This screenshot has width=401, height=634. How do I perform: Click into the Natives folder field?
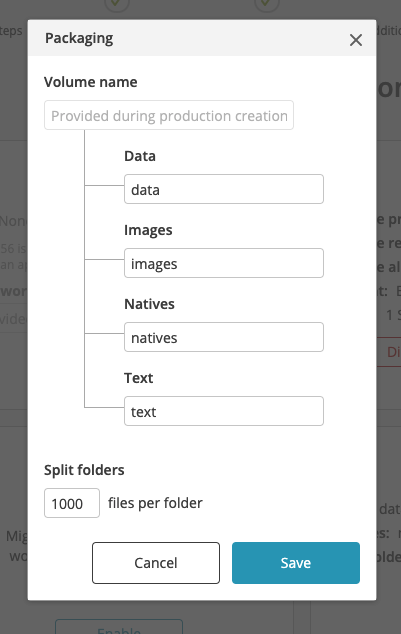[x=224, y=337]
